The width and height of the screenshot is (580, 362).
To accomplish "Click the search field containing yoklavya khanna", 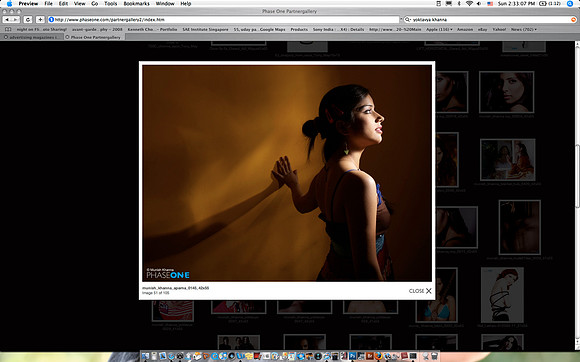I will (490, 20).
